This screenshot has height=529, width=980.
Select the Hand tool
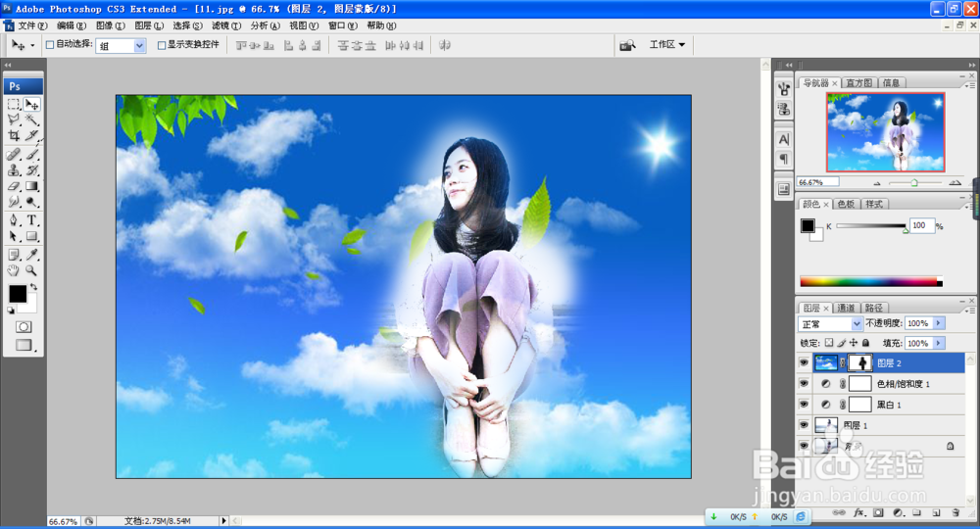tap(14, 271)
